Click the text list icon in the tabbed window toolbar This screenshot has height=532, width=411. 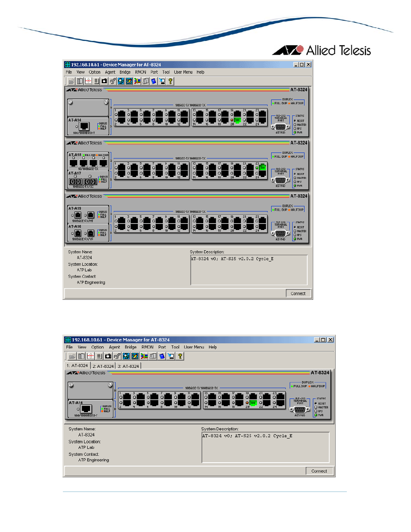(x=99, y=356)
